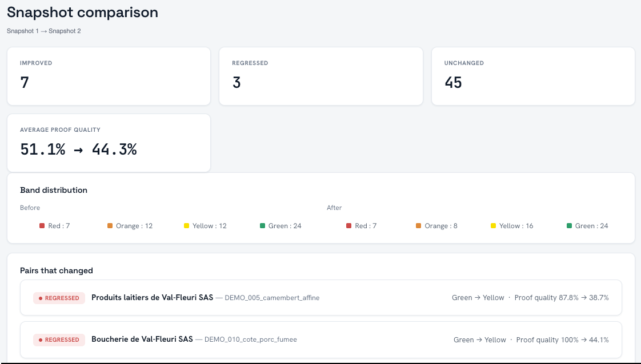Click the green swatch in Before legend
This screenshot has width=641, height=364.
click(x=262, y=226)
